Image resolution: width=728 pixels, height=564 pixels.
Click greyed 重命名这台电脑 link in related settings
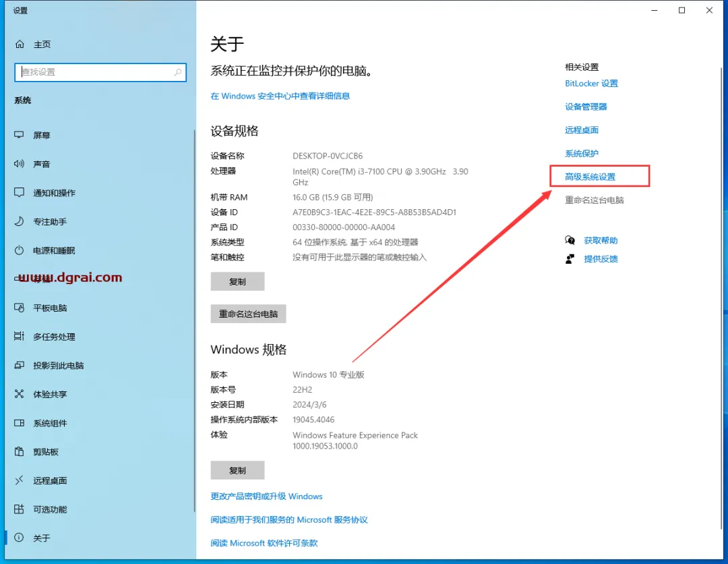pos(595,200)
